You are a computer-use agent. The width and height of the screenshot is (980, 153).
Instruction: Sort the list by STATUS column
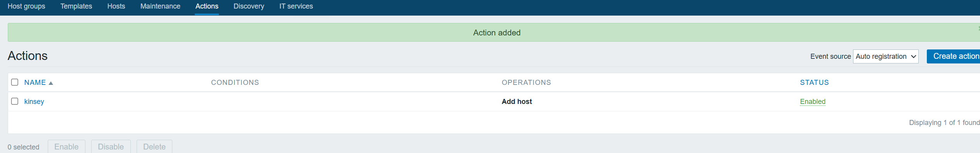[814, 83]
